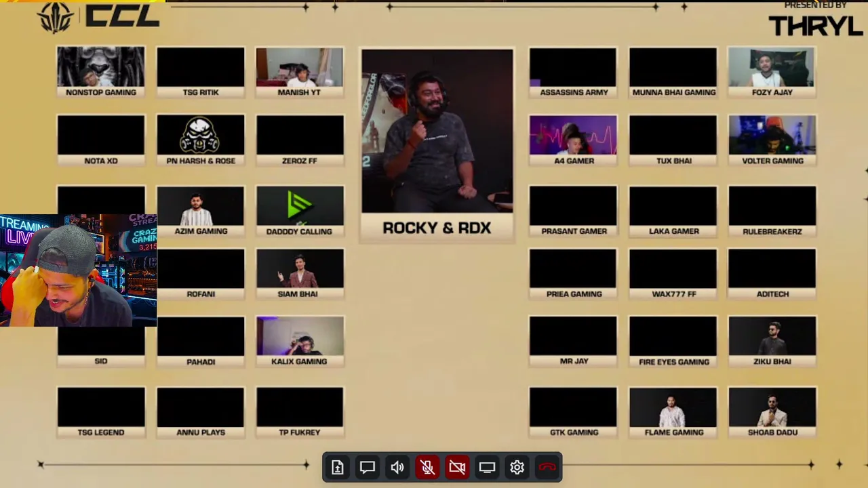The image size is (868, 488).
Task: Select the NOTA XD participant tile
Action: (x=101, y=140)
